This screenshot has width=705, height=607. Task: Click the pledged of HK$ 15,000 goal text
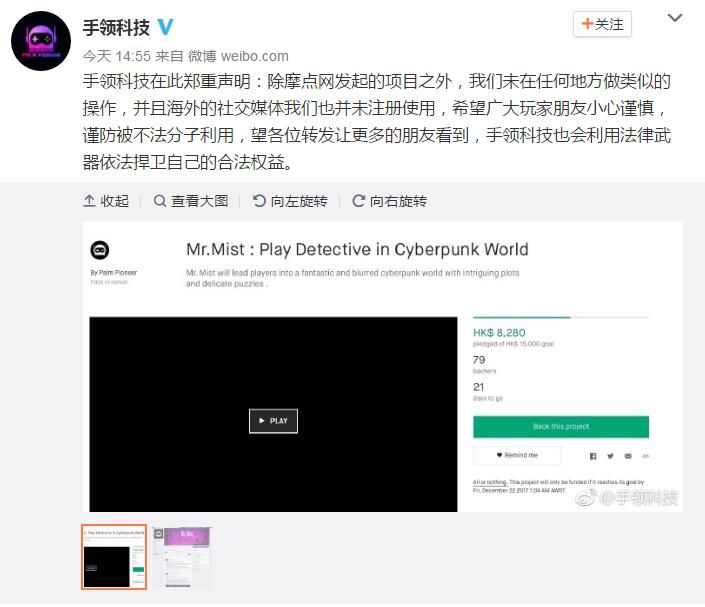point(513,344)
